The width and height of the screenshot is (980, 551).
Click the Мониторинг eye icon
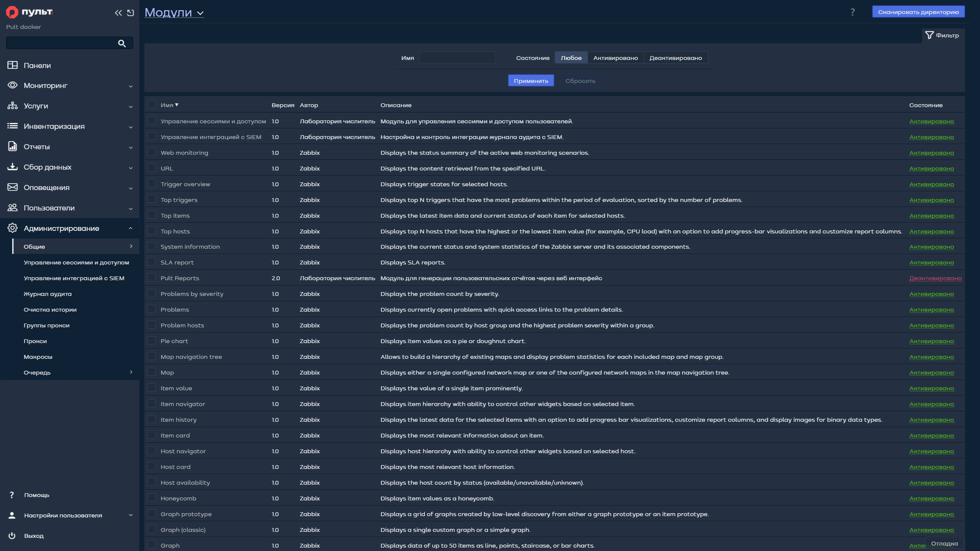[13, 85]
